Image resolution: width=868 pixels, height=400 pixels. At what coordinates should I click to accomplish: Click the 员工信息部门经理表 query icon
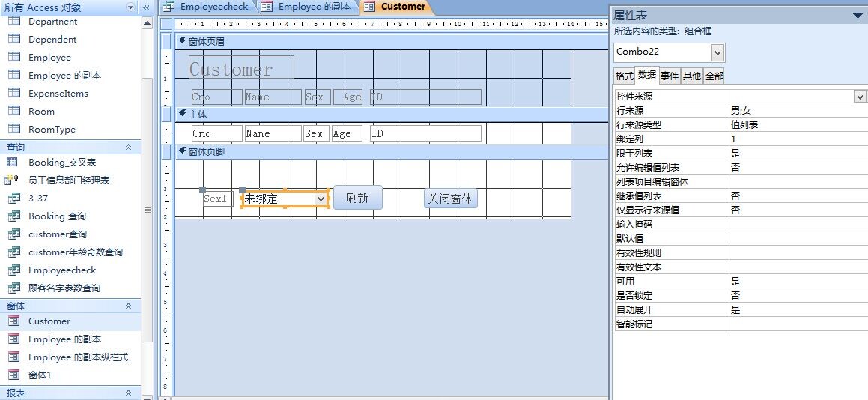12,181
